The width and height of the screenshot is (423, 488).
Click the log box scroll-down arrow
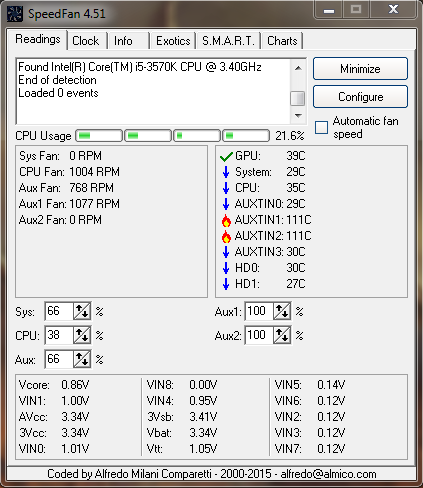point(298,116)
